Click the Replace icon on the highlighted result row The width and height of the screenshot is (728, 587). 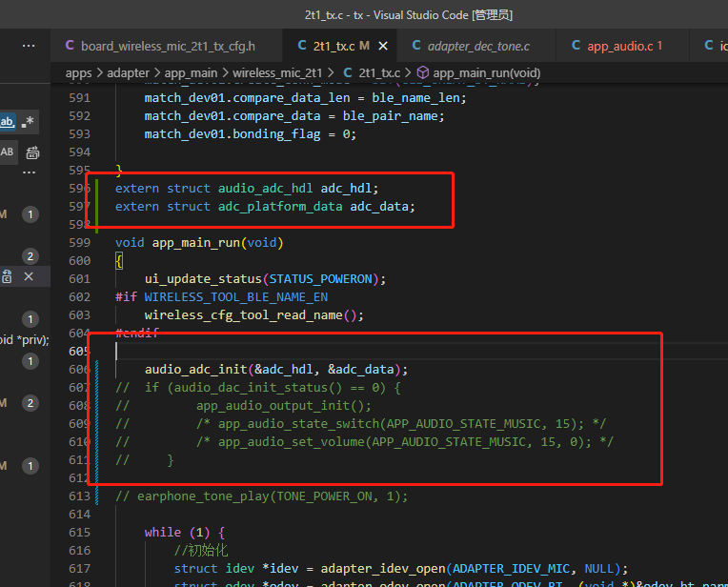pyautogui.click(x=7, y=276)
